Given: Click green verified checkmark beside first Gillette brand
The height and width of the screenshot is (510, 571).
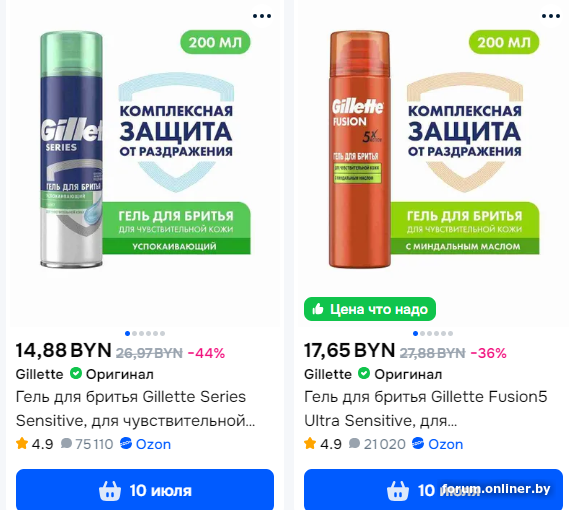Looking at the screenshot, I should (76, 373).
